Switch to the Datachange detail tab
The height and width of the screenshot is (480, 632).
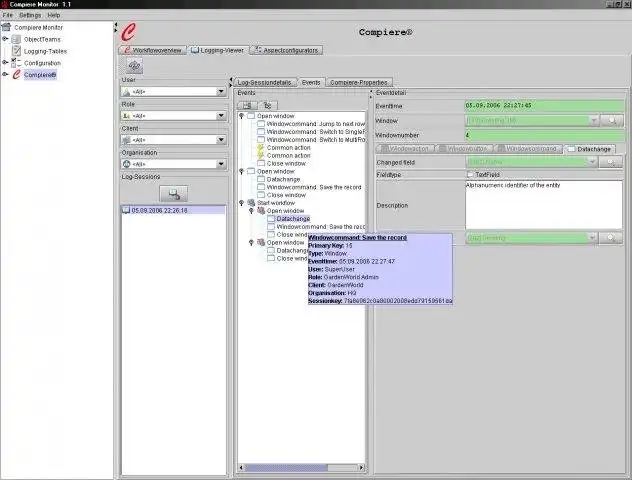pos(589,149)
